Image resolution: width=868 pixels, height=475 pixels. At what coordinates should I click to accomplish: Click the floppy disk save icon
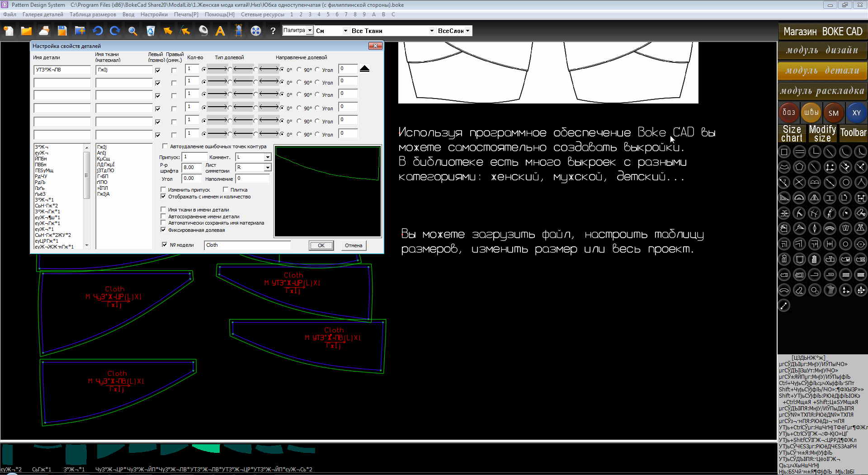(x=62, y=31)
